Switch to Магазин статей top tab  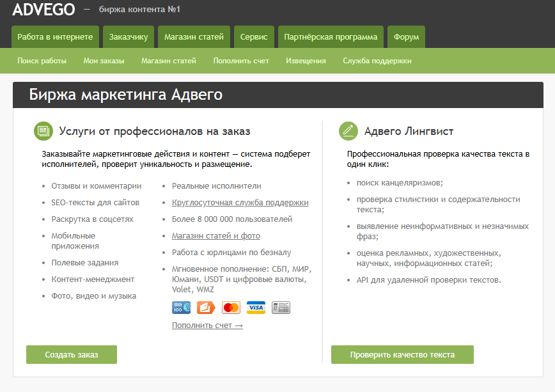[194, 37]
